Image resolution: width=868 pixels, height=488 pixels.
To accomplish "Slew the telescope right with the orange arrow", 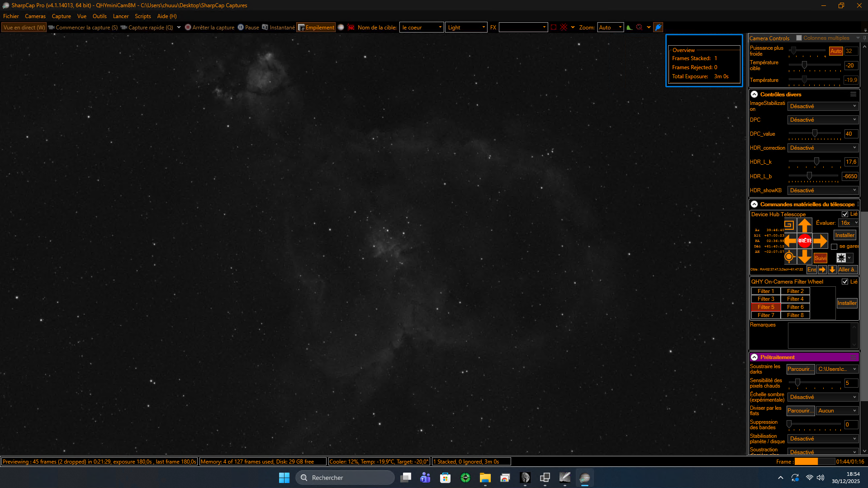I will pyautogui.click(x=820, y=241).
